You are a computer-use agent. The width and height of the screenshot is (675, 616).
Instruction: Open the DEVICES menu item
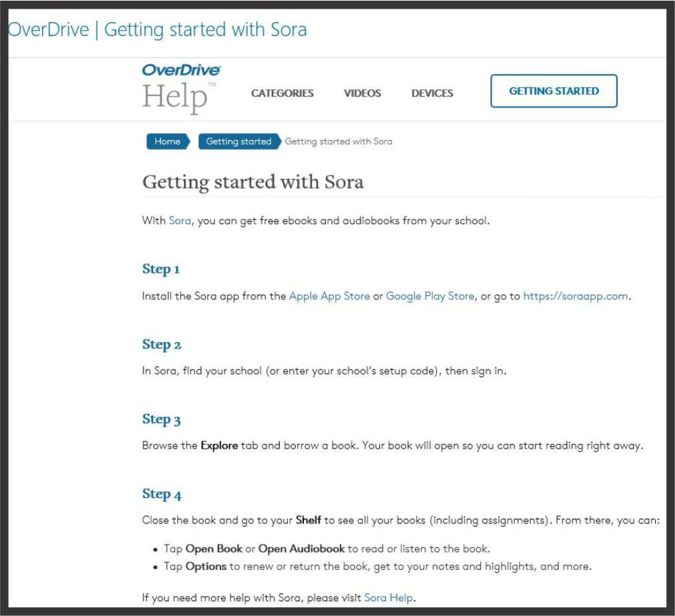coord(432,93)
